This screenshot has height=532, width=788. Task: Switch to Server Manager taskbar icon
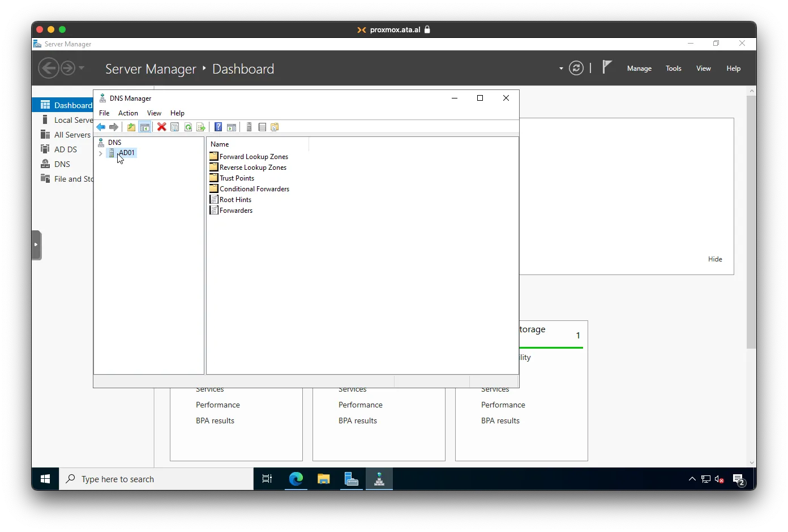(352, 479)
